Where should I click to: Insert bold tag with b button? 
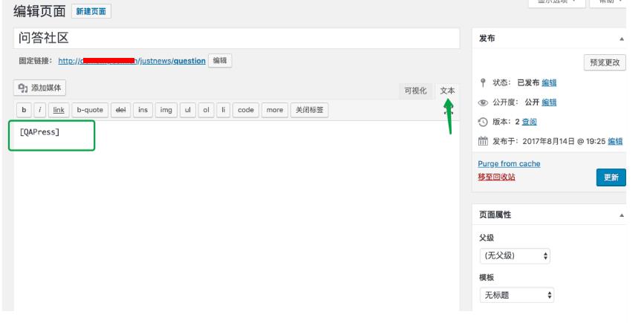pyautogui.click(x=24, y=110)
